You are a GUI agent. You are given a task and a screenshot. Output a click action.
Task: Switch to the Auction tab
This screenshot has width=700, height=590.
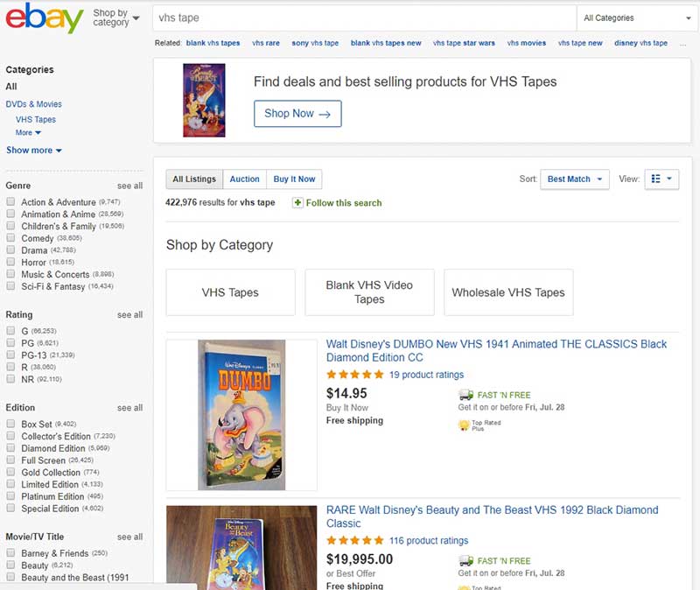coord(244,179)
